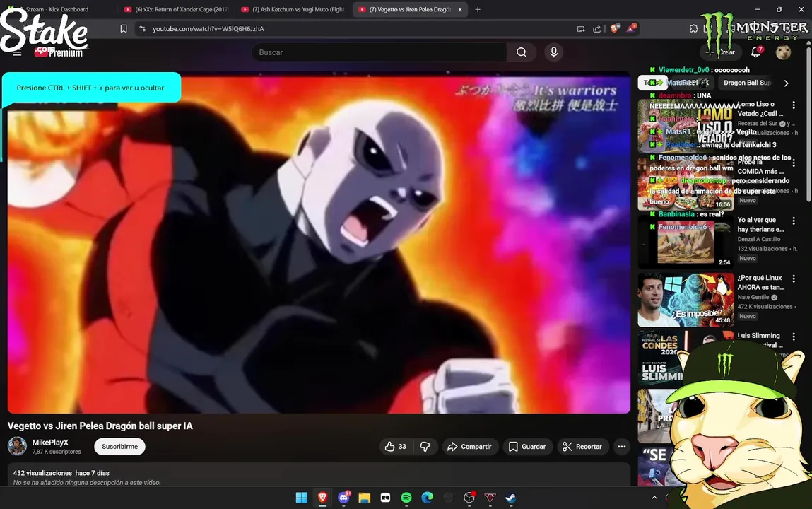
Task: Open options menu for the therians video
Action: [794, 221]
